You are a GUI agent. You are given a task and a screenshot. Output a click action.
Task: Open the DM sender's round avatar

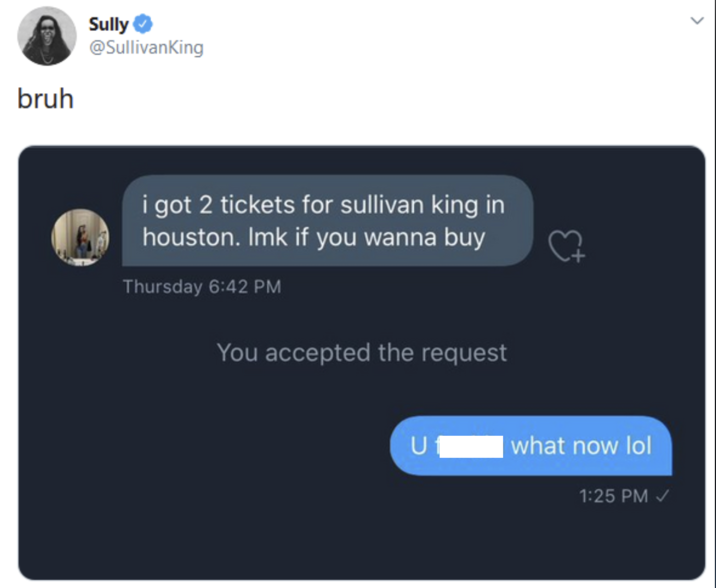80,237
